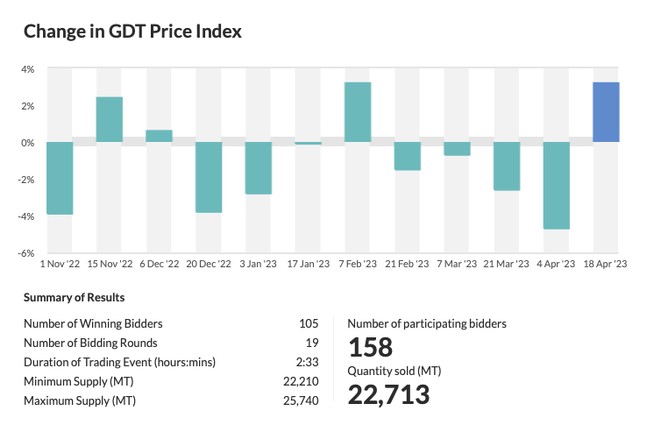Select the Maximum Supply (MT) row
668x439 pixels.
(x=171, y=399)
